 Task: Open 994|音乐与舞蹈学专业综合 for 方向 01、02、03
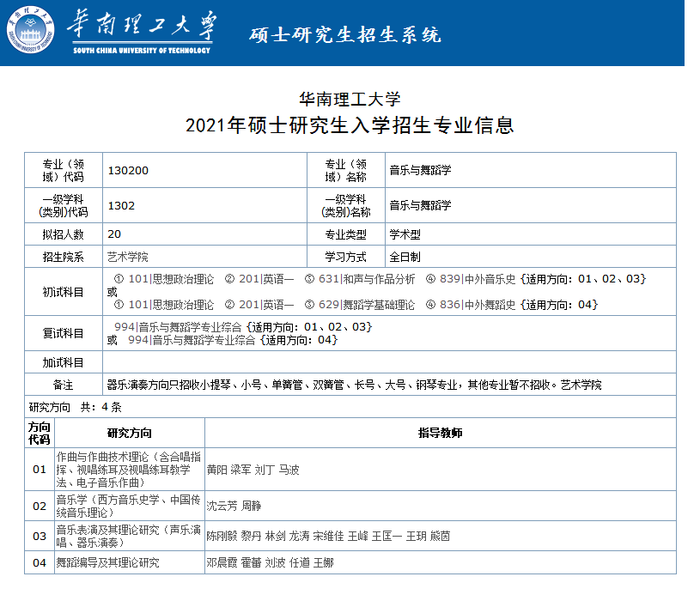pyautogui.click(x=178, y=327)
